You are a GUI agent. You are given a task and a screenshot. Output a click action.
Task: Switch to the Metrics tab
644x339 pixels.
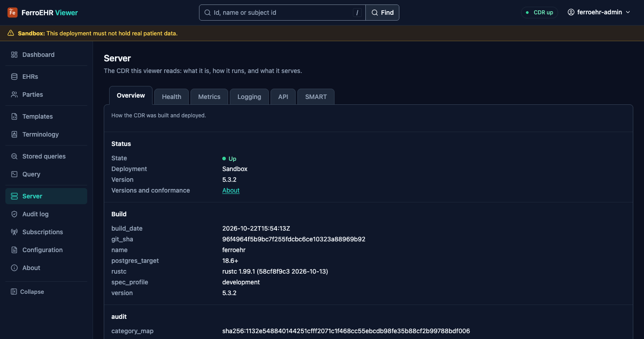tap(209, 97)
